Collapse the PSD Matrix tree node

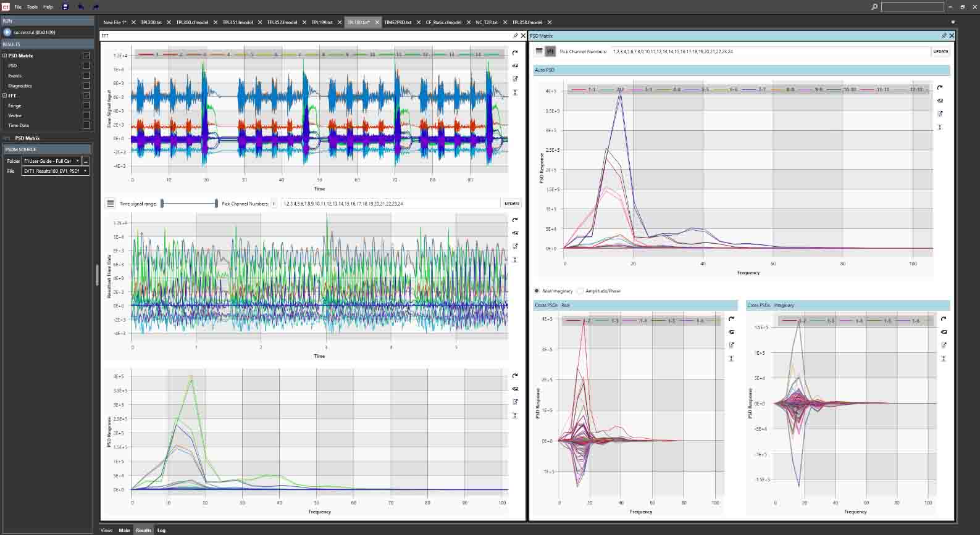(5, 56)
